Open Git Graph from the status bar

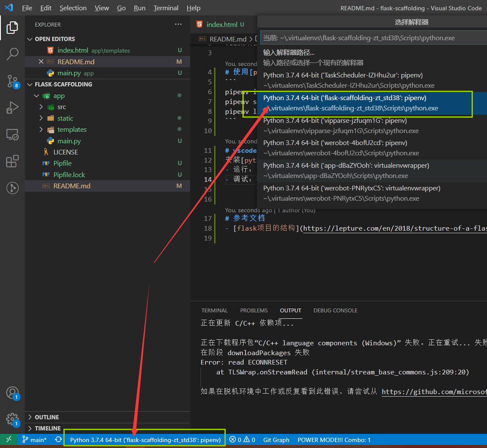tap(276, 439)
